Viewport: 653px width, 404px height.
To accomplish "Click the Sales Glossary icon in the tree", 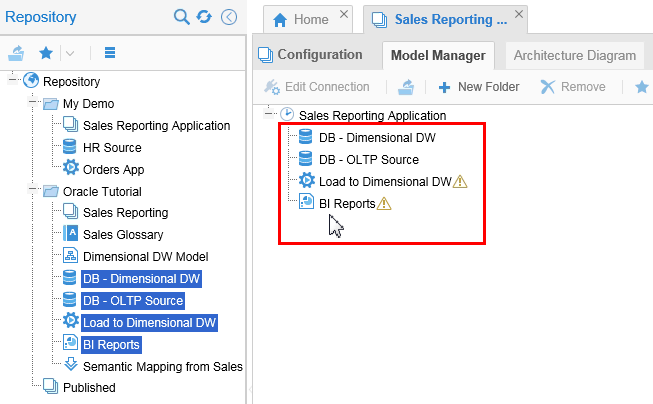I will [71, 234].
